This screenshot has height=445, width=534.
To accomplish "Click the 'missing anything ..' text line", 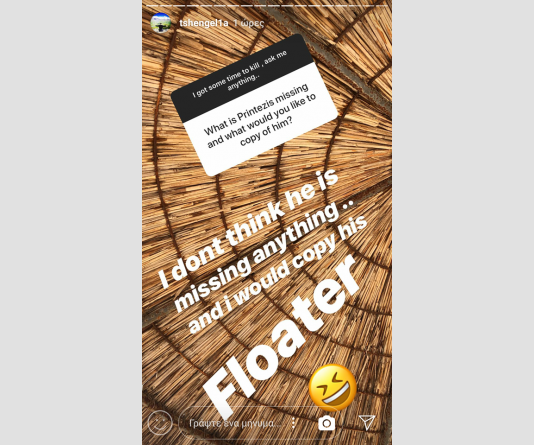I will coord(264,251).
